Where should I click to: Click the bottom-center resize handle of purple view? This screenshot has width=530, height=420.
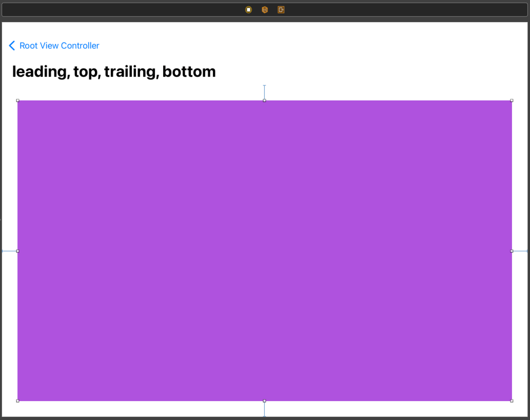click(x=264, y=401)
